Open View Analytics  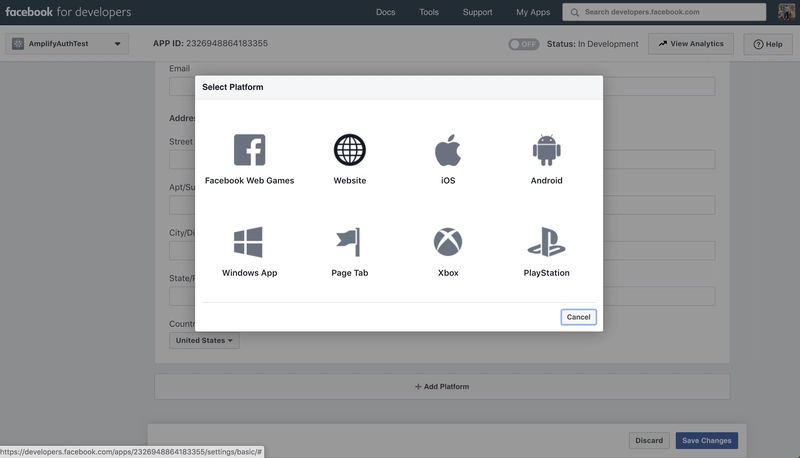pyautogui.click(x=691, y=44)
